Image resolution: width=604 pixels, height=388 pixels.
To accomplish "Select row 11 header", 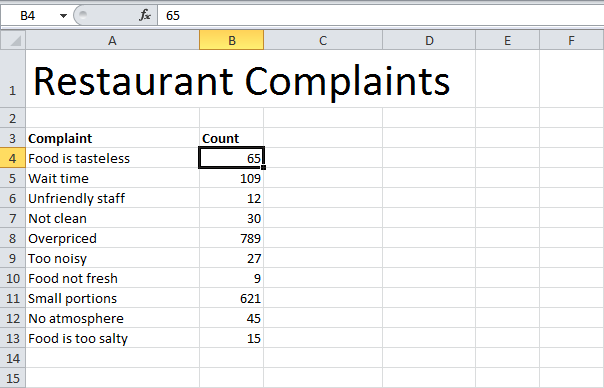I will pyautogui.click(x=13, y=298).
